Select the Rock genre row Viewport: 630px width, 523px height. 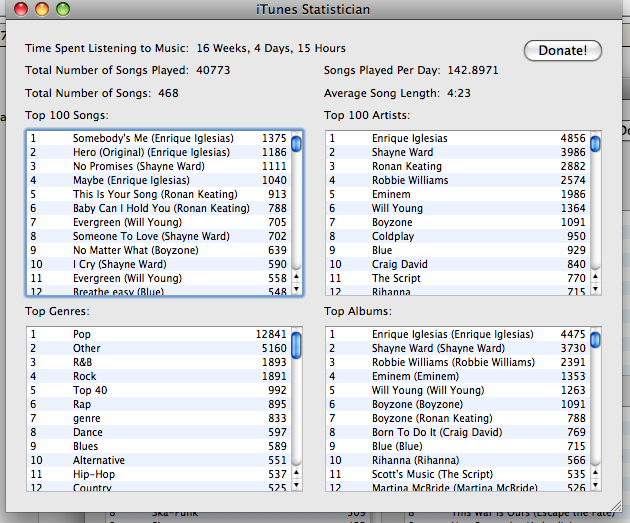pyautogui.click(x=159, y=376)
